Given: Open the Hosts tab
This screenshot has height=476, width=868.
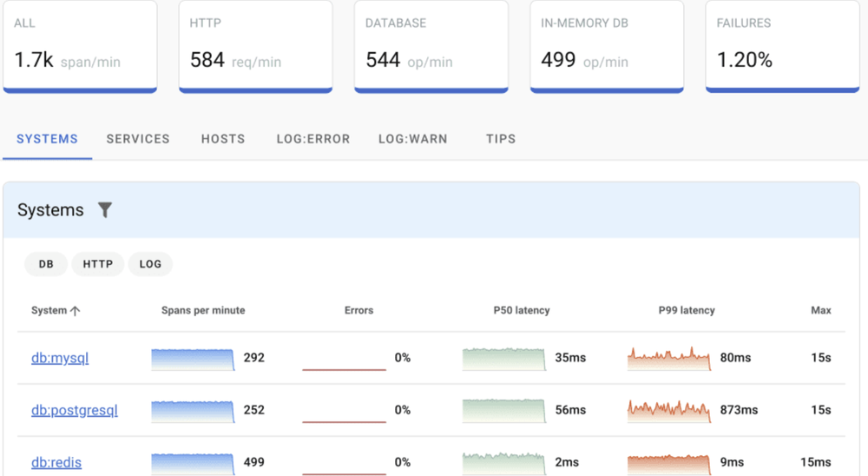Looking at the screenshot, I should [x=223, y=139].
